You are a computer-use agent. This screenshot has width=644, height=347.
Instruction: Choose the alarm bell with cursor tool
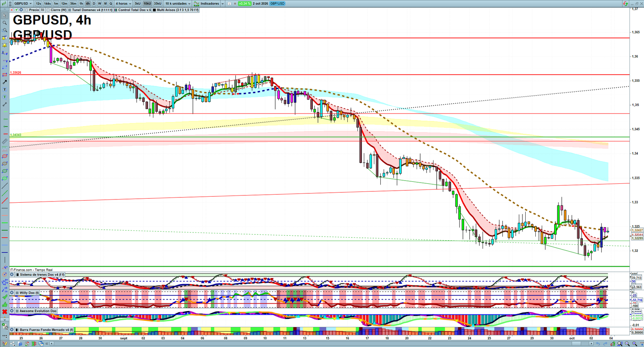(x=4, y=38)
